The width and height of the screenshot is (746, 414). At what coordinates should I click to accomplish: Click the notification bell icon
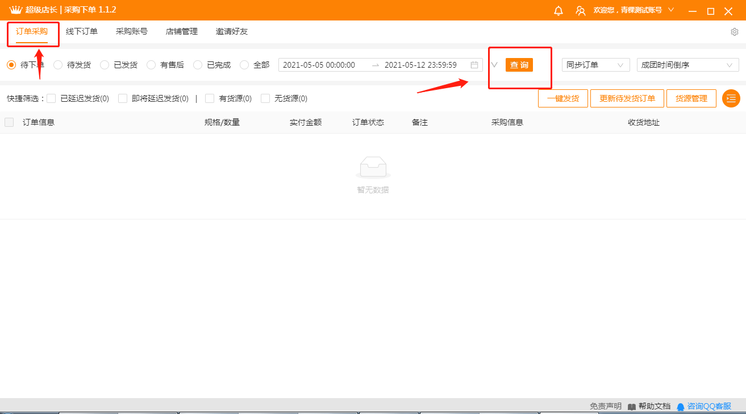tap(558, 11)
